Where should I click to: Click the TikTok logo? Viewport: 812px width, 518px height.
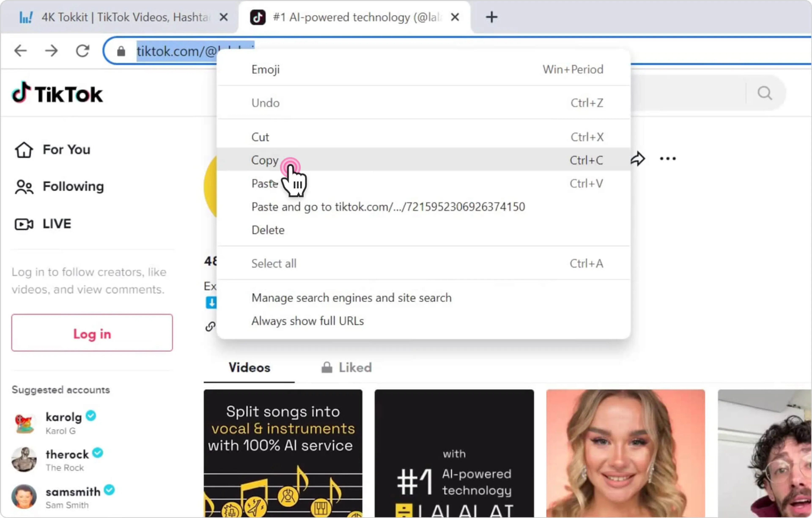pos(57,93)
